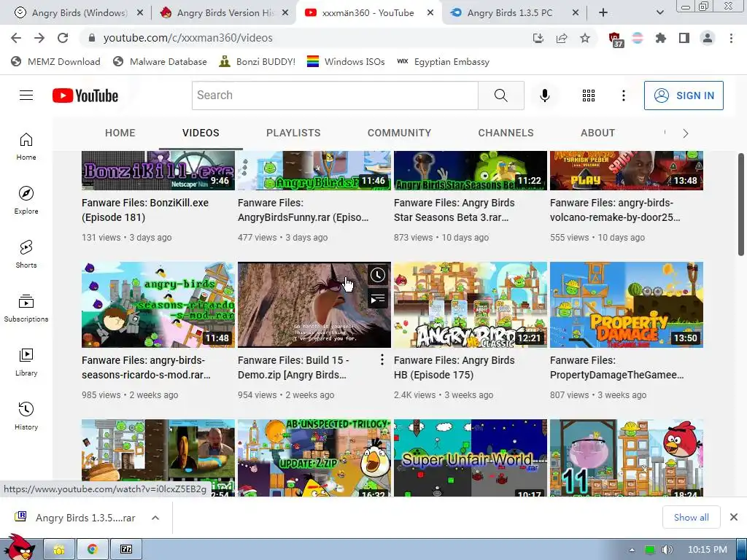Start voice search with microphone icon
The width and height of the screenshot is (747, 560).
[544, 96]
